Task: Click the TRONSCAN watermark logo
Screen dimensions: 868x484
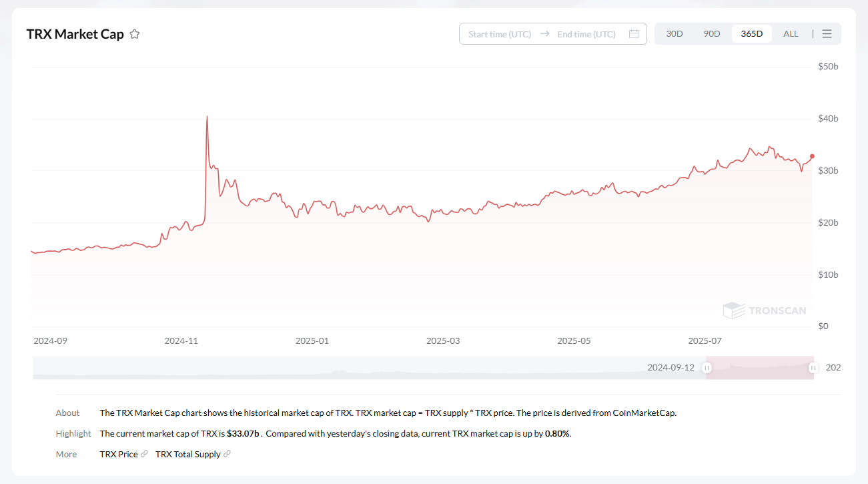Action: click(765, 310)
